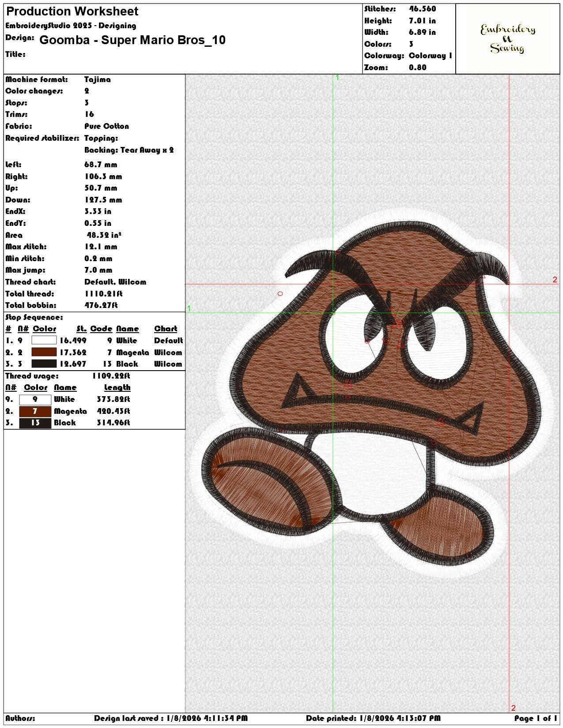Click stitch count 17.362 for Magenta
Image resolution: width=563 pixels, height=728 pixels.
[73, 353]
